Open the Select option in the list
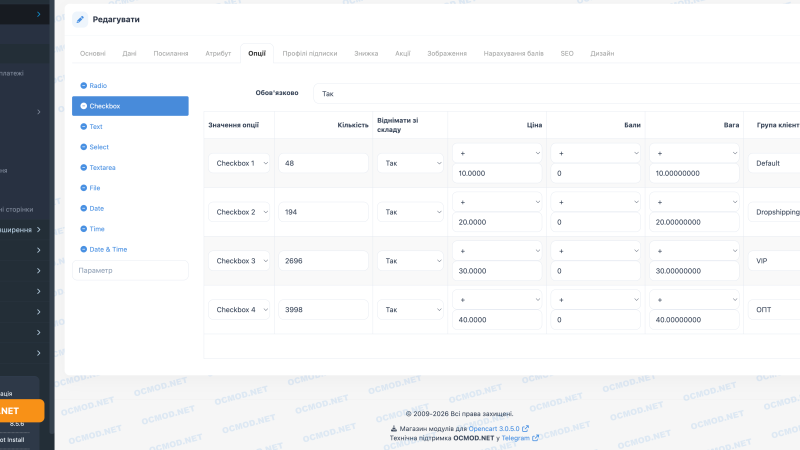Screen dimensions: 800x450 coord(99,147)
